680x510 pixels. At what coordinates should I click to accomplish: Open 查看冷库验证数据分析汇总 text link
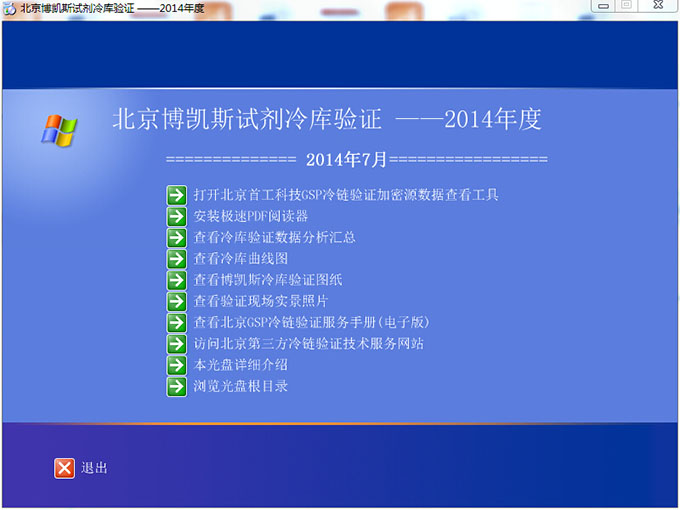tap(274, 237)
